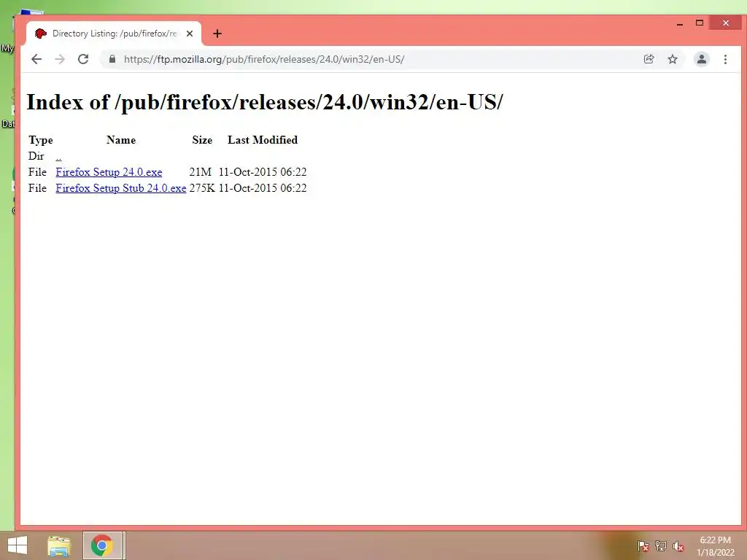This screenshot has width=747, height=560.
Task: Click the 21M size value
Action: point(200,172)
